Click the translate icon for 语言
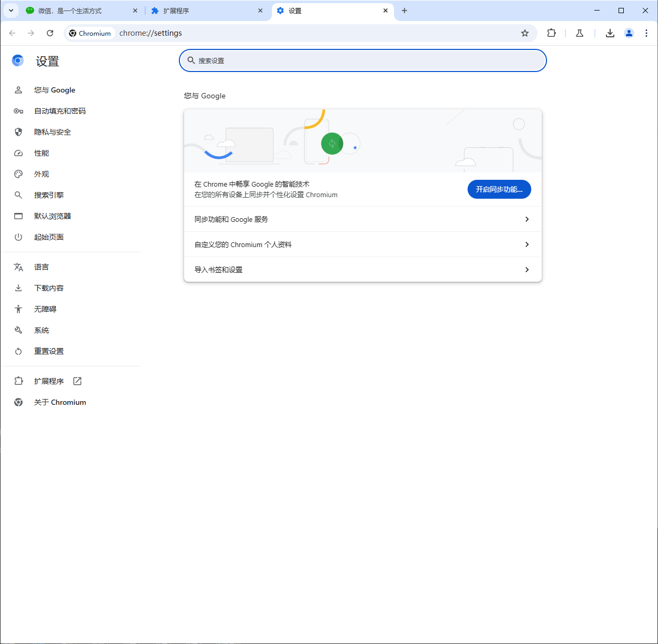 point(18,267)
